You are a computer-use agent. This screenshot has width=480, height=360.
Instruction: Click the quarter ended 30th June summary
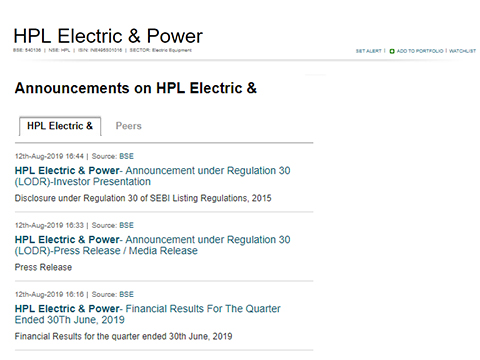(123, 336)
